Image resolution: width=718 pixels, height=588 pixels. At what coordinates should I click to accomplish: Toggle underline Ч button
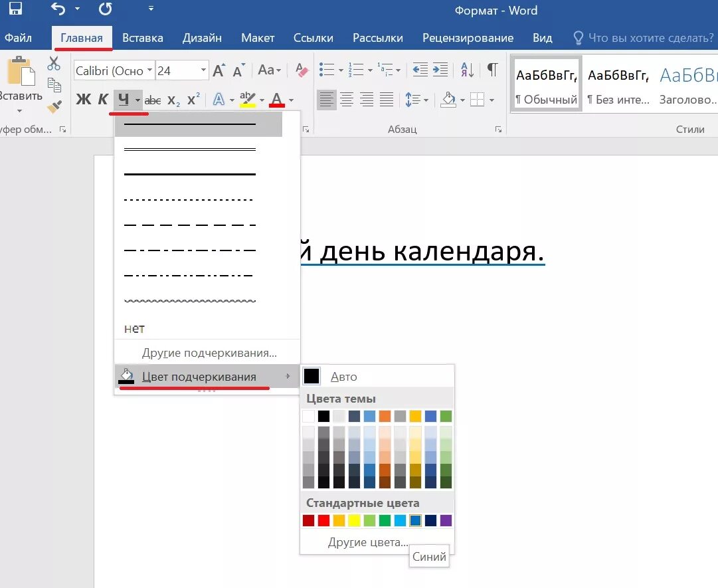pos(123,100)
